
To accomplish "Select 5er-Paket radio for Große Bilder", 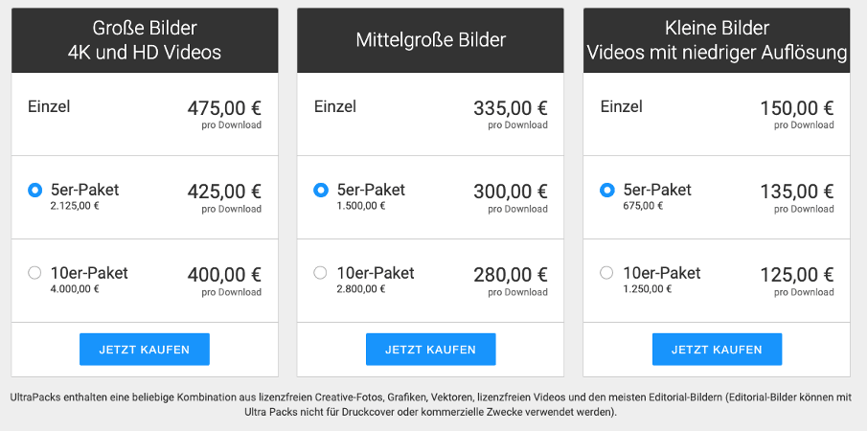I will tap(35, 191).
